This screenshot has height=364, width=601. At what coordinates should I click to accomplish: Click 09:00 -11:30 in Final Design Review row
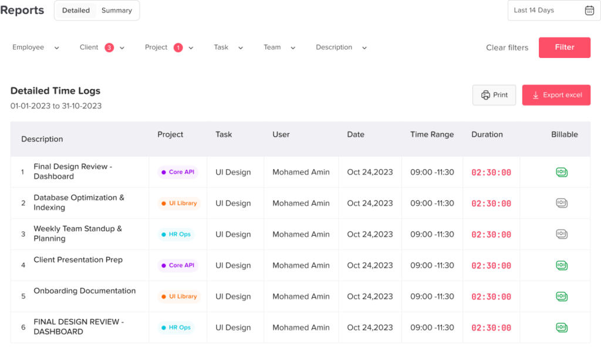[x=432, y=172]
